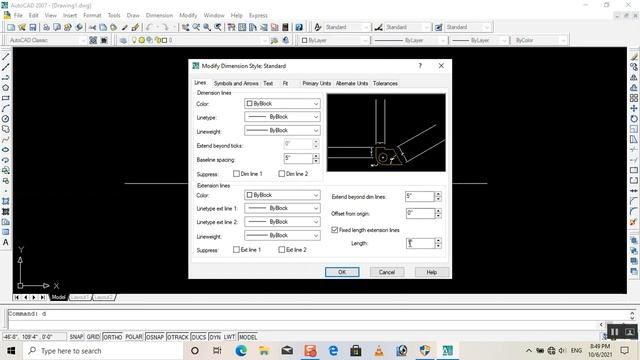Toggle Suppress Dim line 1 checkbox
The image size is (640, 360).
point(236,173)
